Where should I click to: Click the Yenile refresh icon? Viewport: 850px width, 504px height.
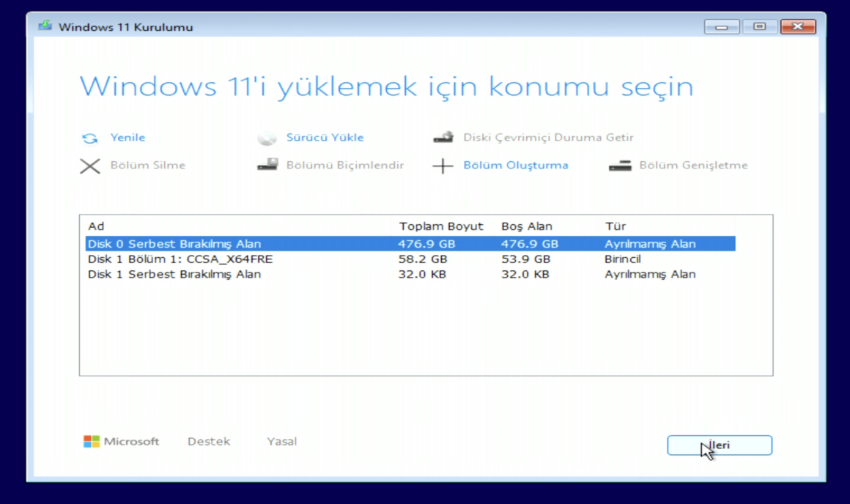pos(90,138)
